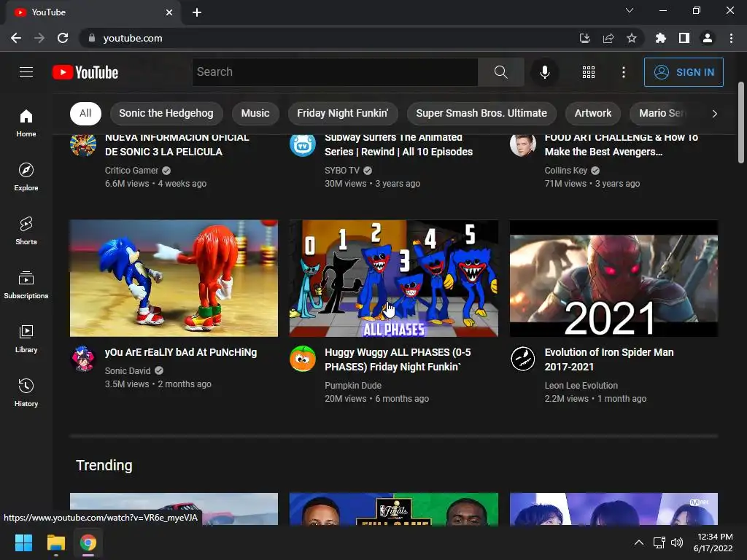Click Collins Key channel avatar

(522, 145)
